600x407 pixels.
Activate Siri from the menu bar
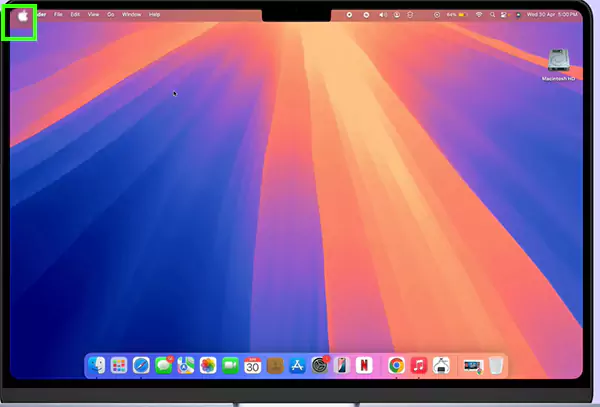pyautogui.click(x=518, y=15)
